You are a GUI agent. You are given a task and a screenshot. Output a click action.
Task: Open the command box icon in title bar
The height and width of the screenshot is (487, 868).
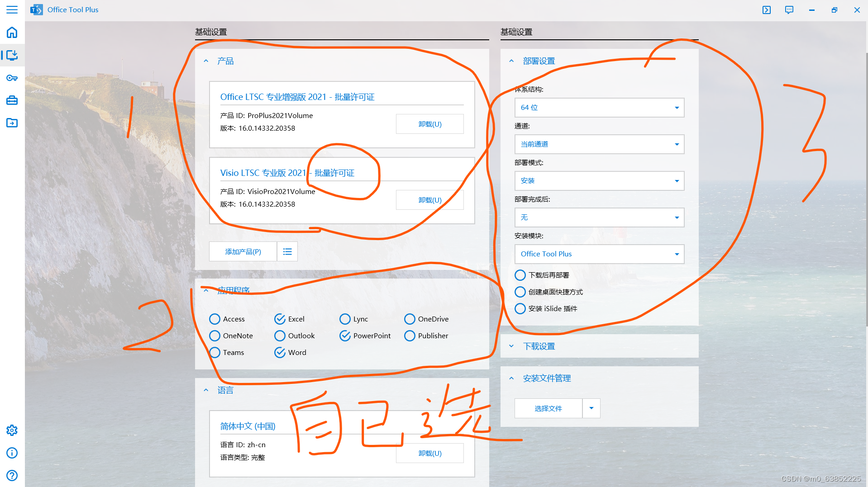click(767, 9)
